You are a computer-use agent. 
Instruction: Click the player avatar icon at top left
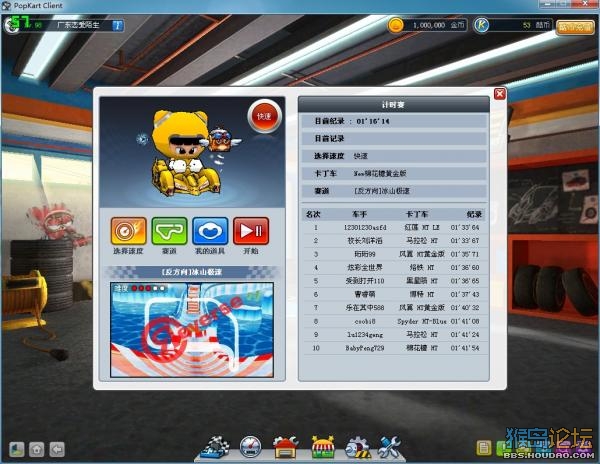click(x=11, y=25)
